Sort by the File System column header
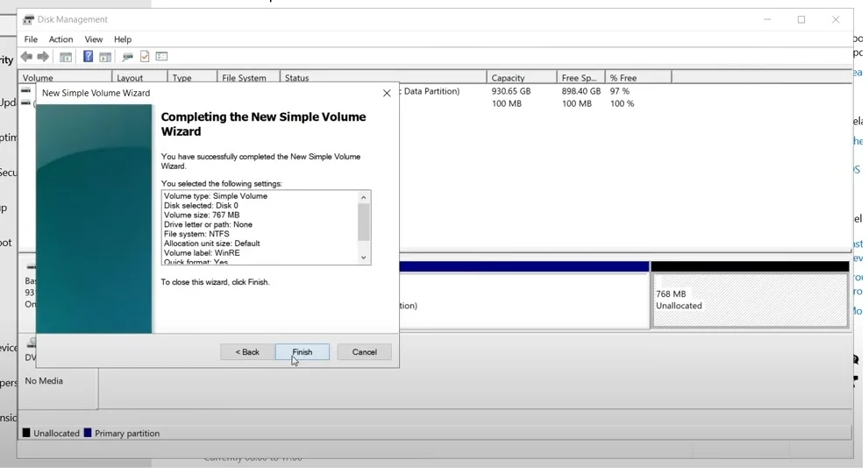 point(248,78)
